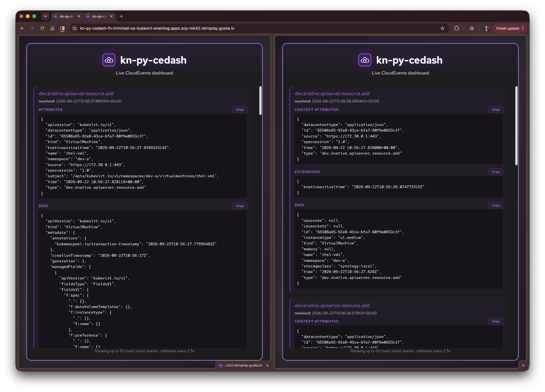This screenshot has width=545, height=392.
Task: Open the extensions puzzle icon
Action: (457, 28)
